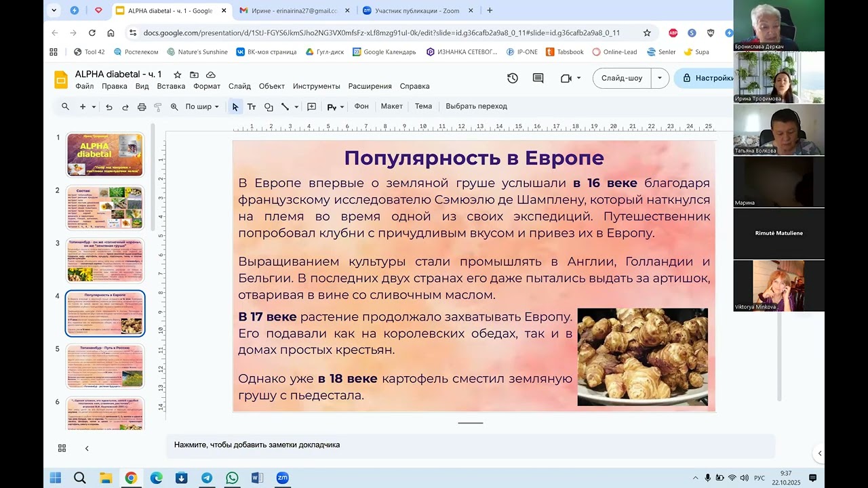This screenshot has height=488, width=868.
Task: Star the ALPHA diabetal presentation
Action: (x=178, y=75)
